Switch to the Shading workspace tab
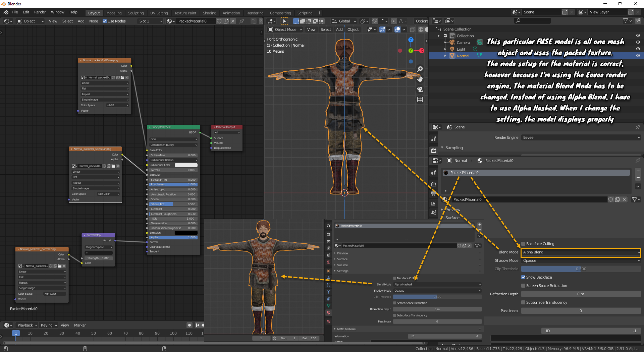644x352 pixels. 209,13
